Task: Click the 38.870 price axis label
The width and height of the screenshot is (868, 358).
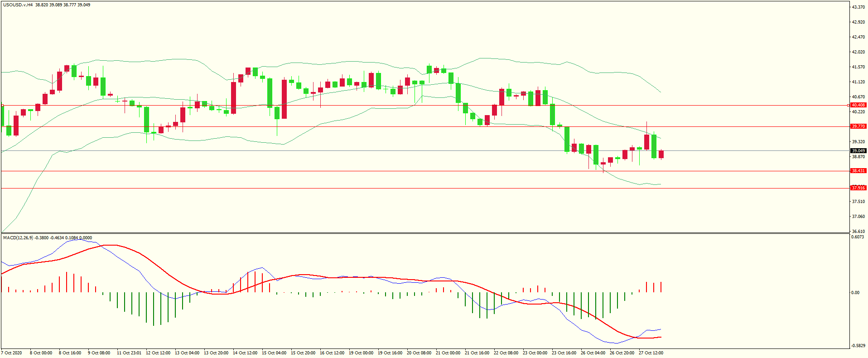Action: point(858,157)
